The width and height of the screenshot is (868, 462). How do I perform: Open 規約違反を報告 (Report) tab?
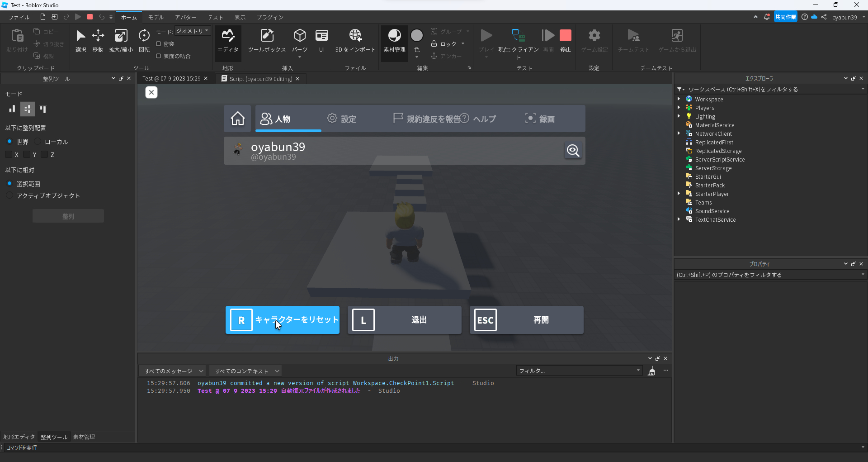427,119
